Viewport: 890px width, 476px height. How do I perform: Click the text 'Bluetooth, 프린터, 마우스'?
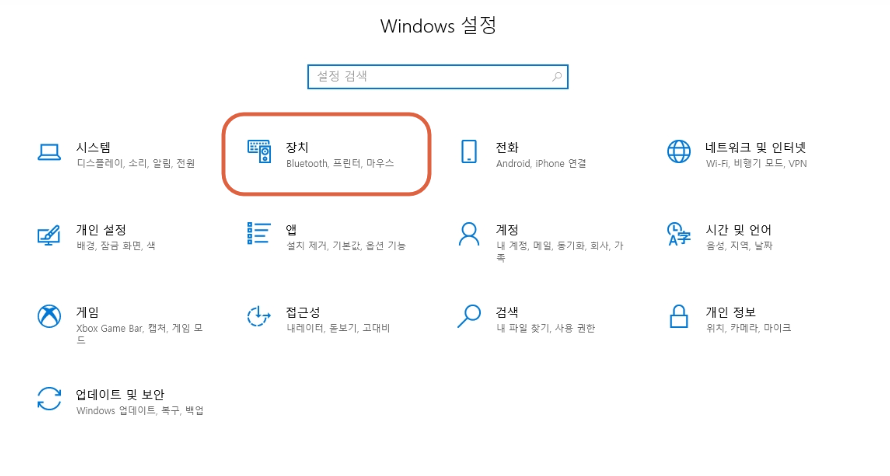340,163
